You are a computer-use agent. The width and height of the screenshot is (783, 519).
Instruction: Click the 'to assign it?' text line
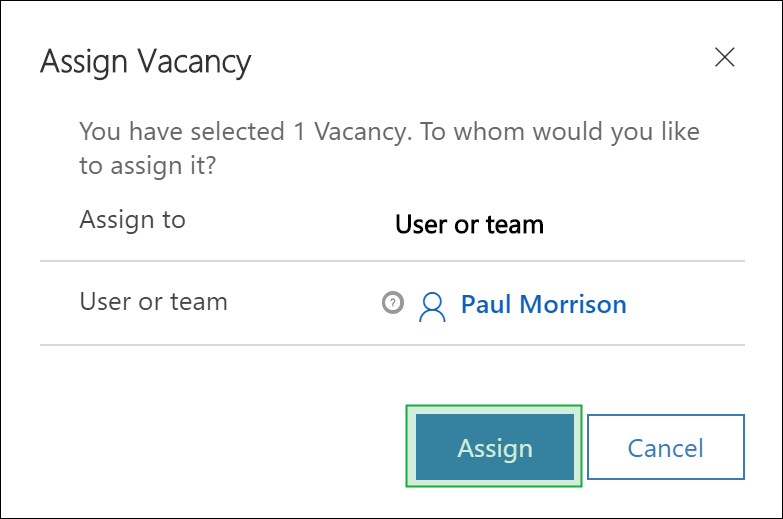tap(148, 165)
